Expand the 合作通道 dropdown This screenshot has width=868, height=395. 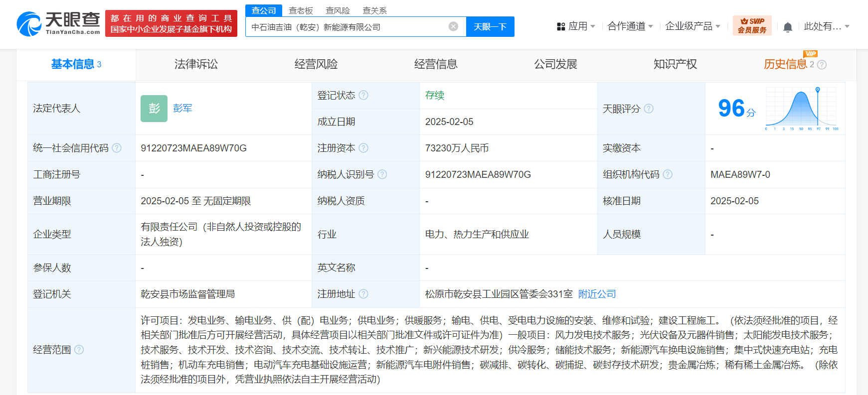[x=630, y=26]
